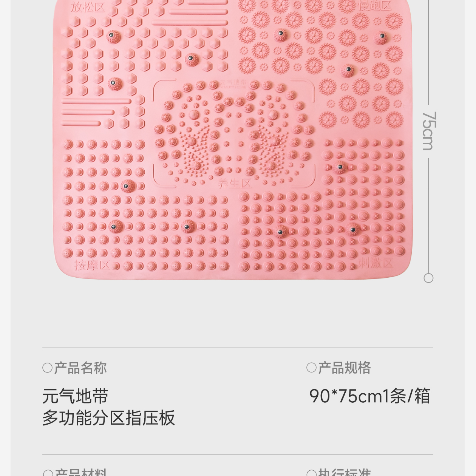Click the circle bullet beside 产品名称

pos(48,368)
